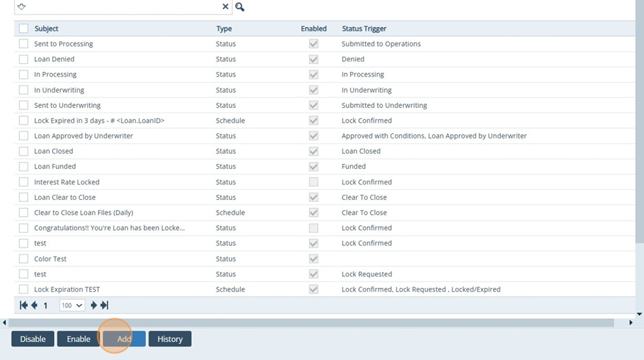Go to the next page arrow

(94, 305)
